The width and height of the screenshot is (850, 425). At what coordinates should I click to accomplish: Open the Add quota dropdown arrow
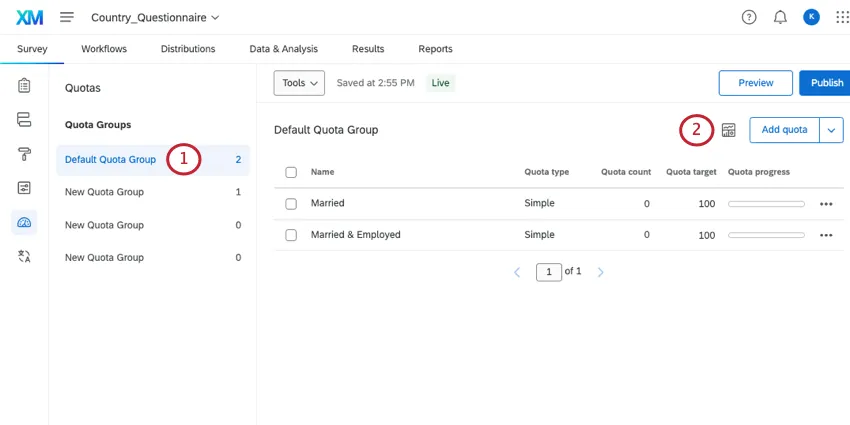832,130
